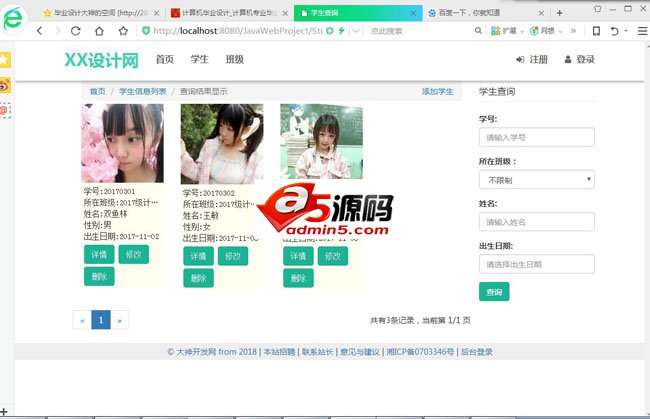The height and width of the screenshot is (419, 650).
Task: Open the 网银 banking dropdown
Action: (x=546, y=31)
